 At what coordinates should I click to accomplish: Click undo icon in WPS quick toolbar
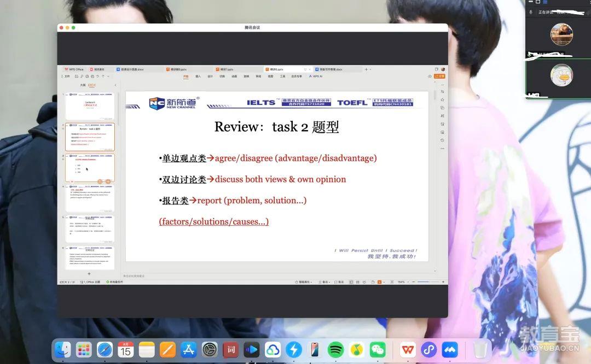coord(97,77)
